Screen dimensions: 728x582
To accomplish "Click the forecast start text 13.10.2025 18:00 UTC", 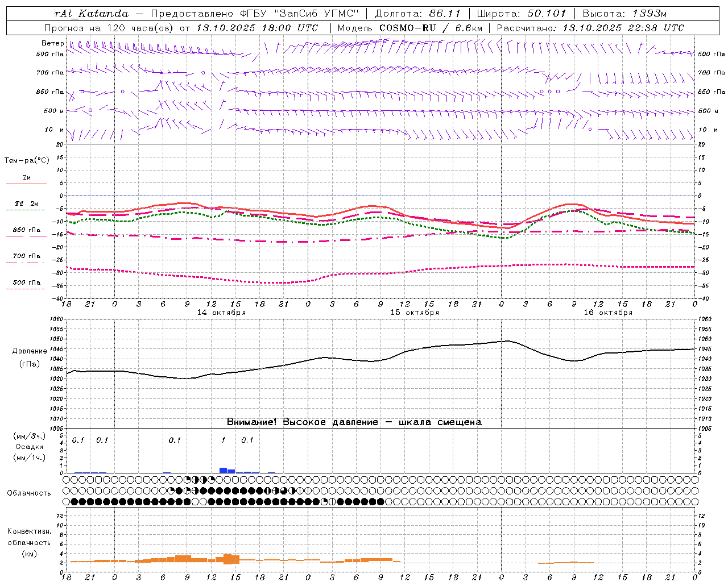I will (257, 28).
